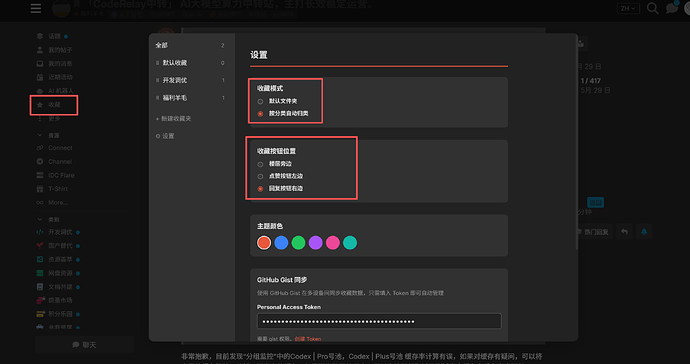Follow the 创建 Token link
The image size is (690, 364).
pyautogui.click(x=308, y=339)
